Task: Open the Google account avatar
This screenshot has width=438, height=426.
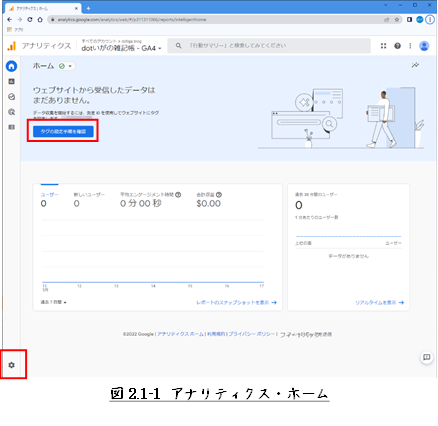Action: (x=424, y=46)
